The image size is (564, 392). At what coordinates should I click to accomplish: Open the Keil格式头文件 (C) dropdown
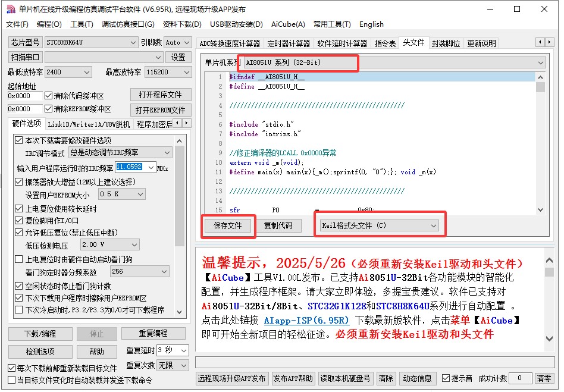tap(380, 225)
